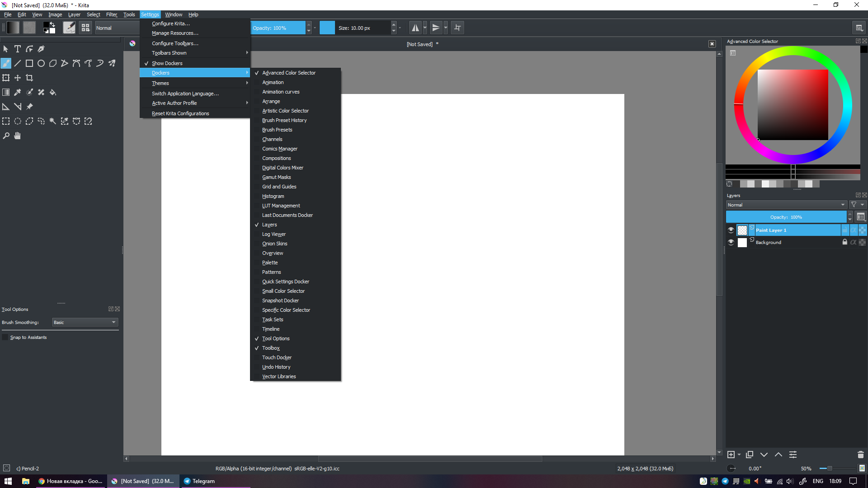Toggle lock on Background layer

tap(844, 242)
